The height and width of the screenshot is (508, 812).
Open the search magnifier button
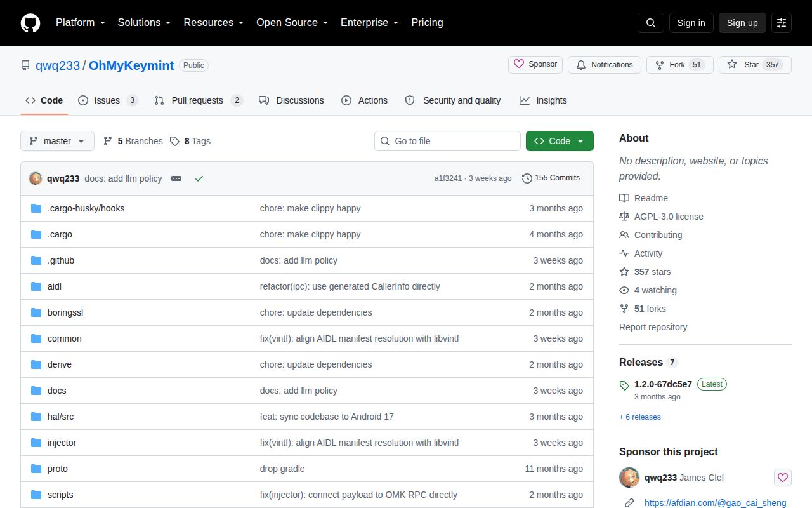(x=650, y=23)
